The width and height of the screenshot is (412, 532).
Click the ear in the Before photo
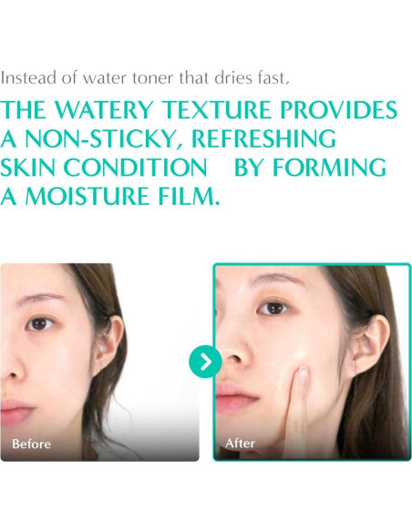coord(110,341)
